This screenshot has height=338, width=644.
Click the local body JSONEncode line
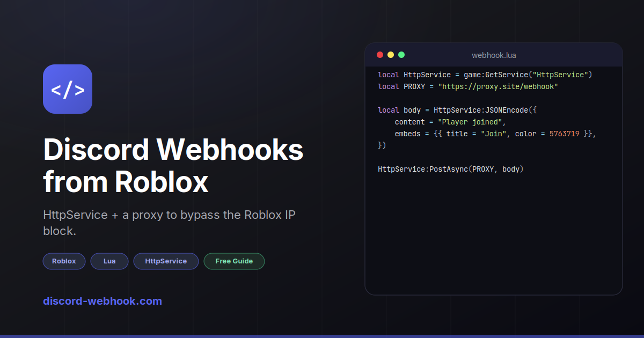457,110
